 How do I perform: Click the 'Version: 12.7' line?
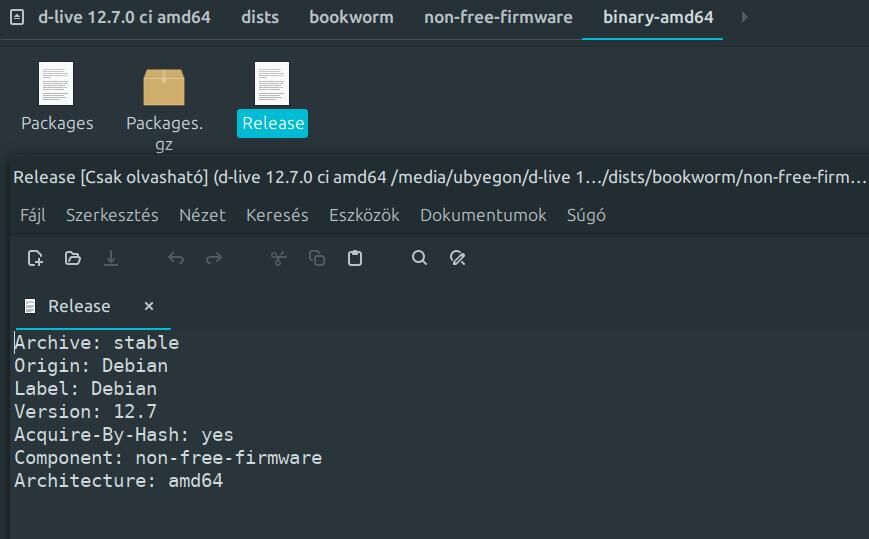point(85,412)
